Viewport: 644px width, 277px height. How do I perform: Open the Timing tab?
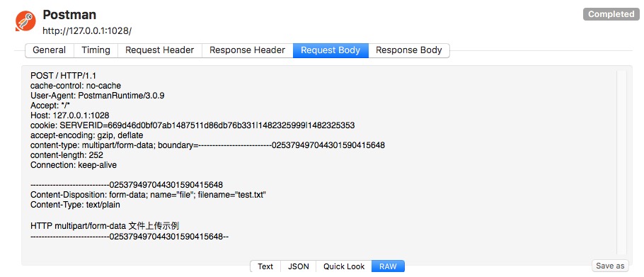tap(96, 50)
